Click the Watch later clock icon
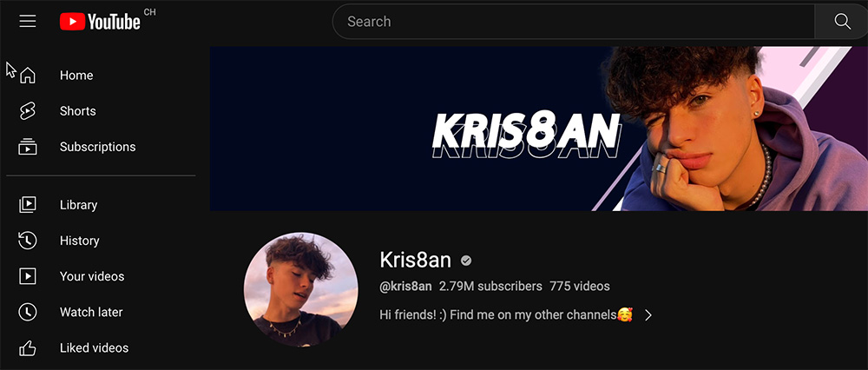Image resolution: width=868 pixels, height=370 pixels. point(28,312)
